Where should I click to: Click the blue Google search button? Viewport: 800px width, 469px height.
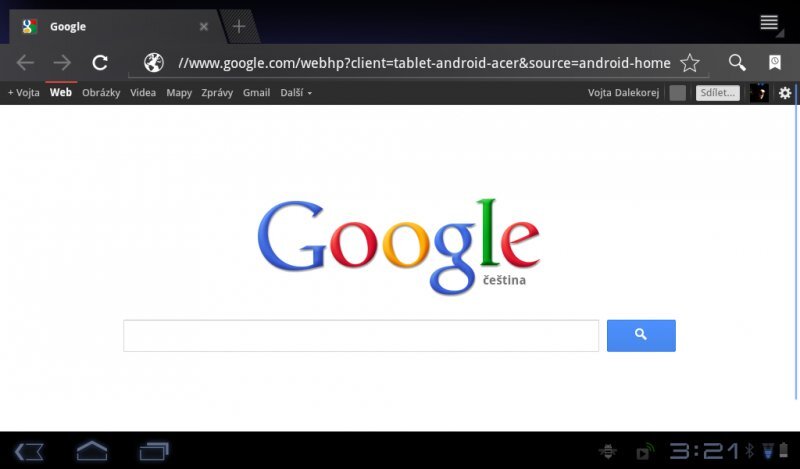pos(641,335)
